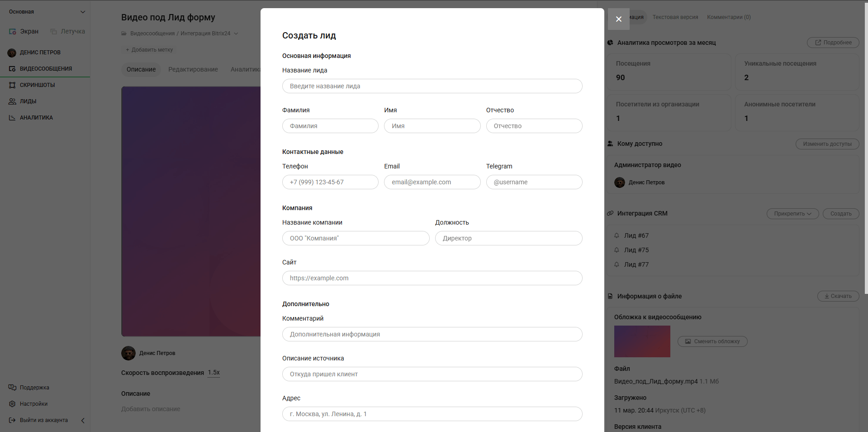Open the Текстовая версия tab
This screenshot has width=868, height=432.
(675, 17)
